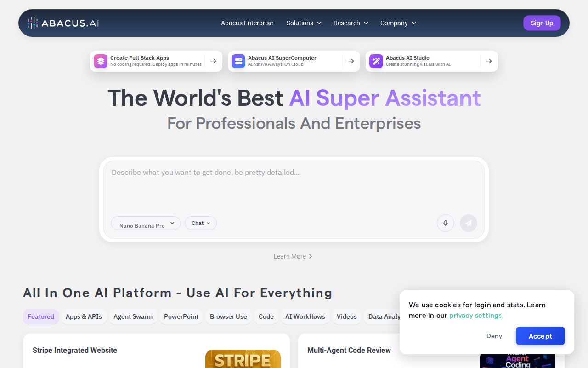Expand the Solutions menu

click(304, 23)
